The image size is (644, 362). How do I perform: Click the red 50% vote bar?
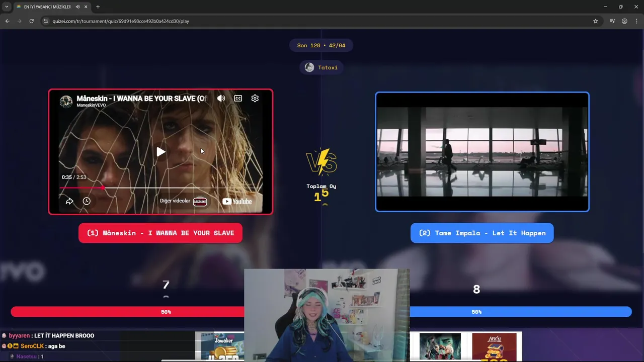click(127, 312)
